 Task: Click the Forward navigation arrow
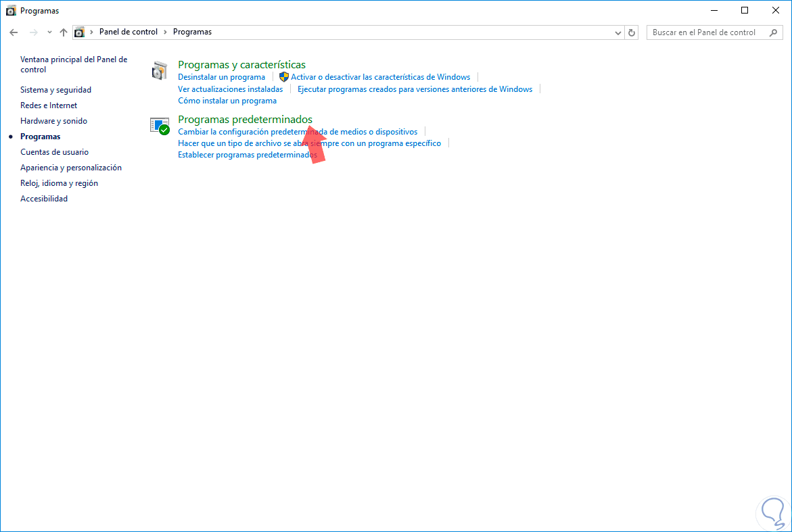(33, 32)
